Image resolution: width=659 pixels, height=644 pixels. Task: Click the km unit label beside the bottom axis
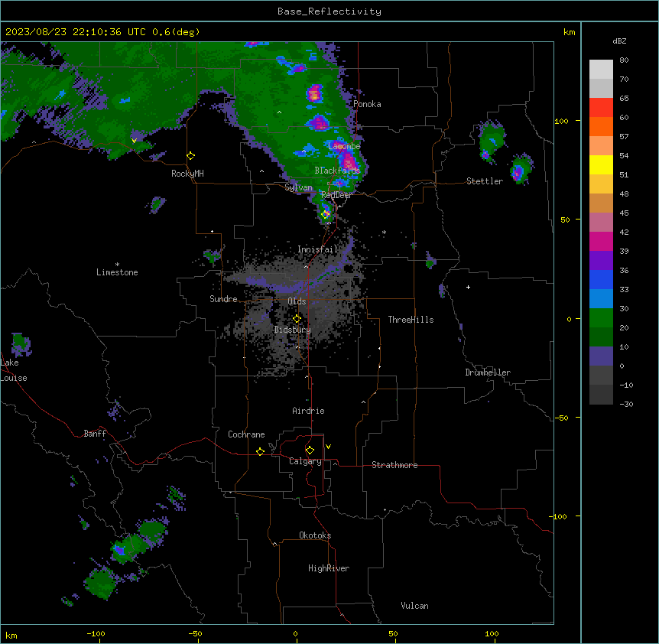(x=11, y=635)
